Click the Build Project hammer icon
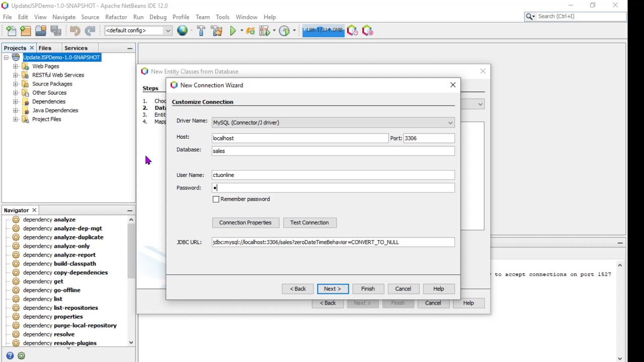 coord(201,31)
